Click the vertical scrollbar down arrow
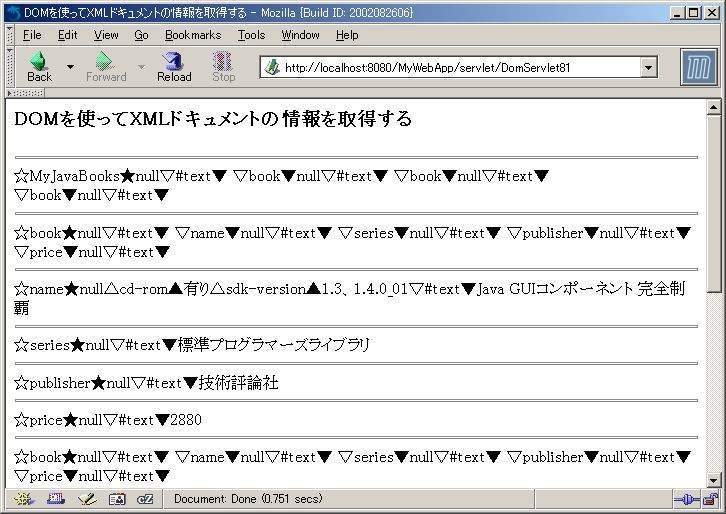726x514 pixels. click(713, 480)
